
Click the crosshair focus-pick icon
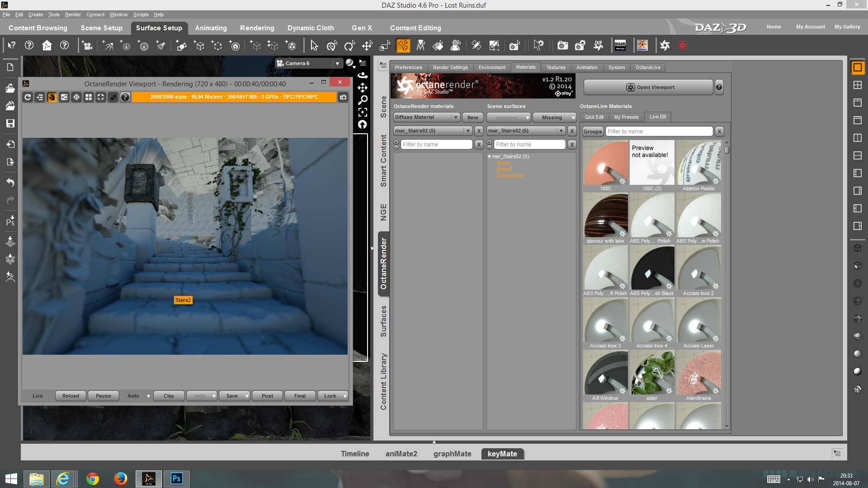point(76,97)
